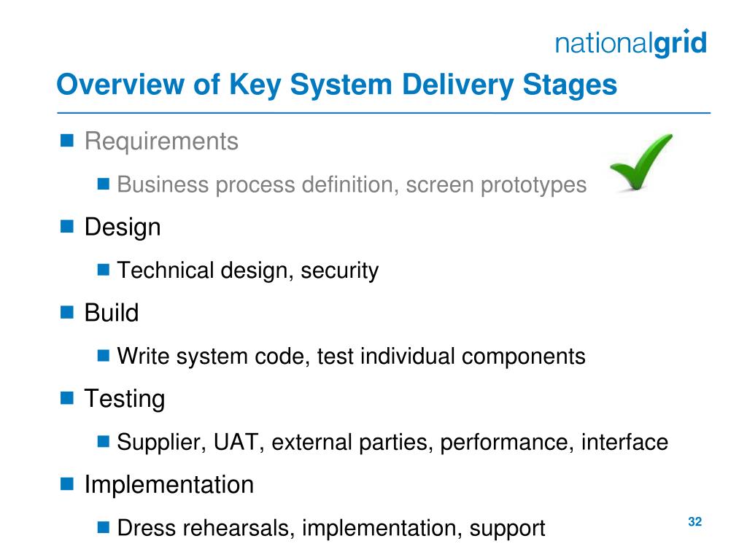Click the slide number 32
Viewport: 747px width, 560px height.
click(x=694, y=522)
